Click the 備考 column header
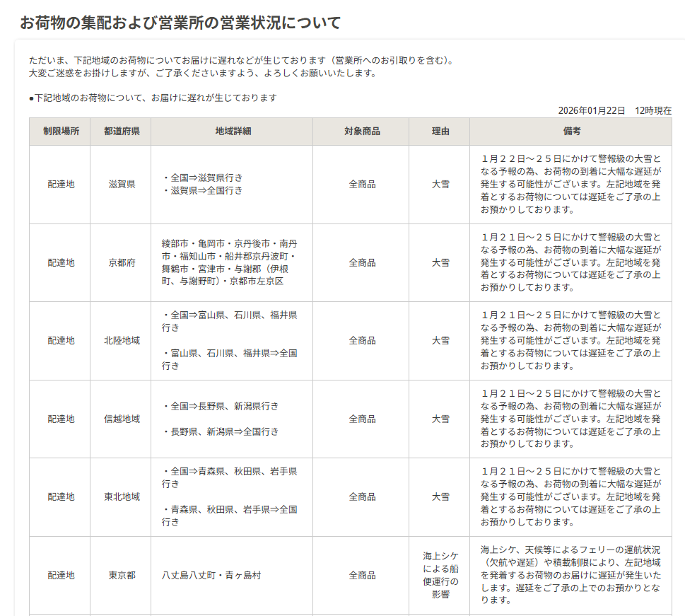The height and width of the screenshot is (616, 685). [x=571, y=132]
